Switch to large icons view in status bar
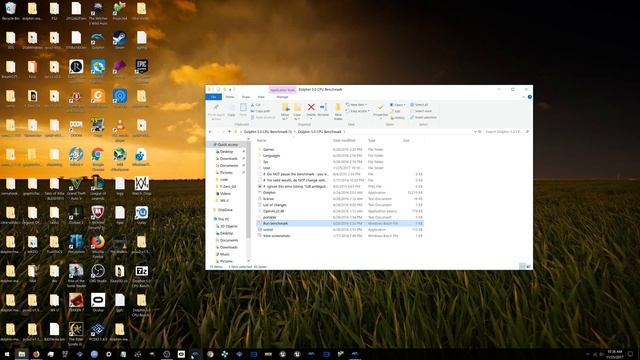 pyautogui.click(x=529, y=267)
